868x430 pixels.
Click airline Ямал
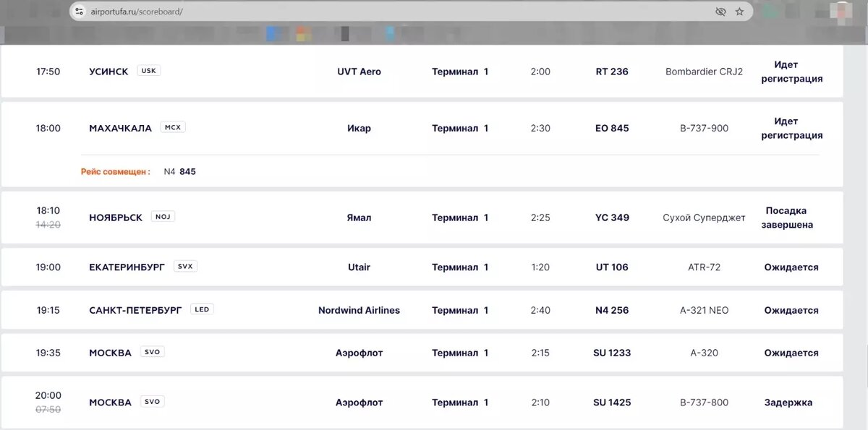point(359,218)
